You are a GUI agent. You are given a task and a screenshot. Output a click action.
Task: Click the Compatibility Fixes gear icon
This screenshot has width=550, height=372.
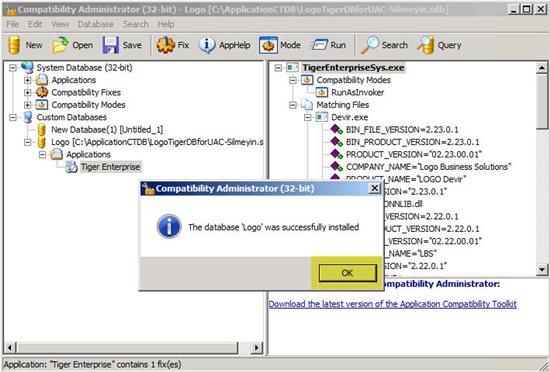point(42,92)
